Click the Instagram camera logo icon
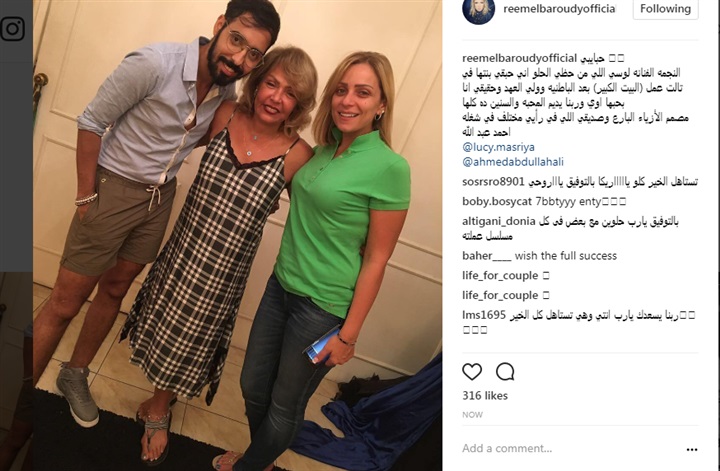The width and height of the screenshot is (720, 471). tap(12, 29)
